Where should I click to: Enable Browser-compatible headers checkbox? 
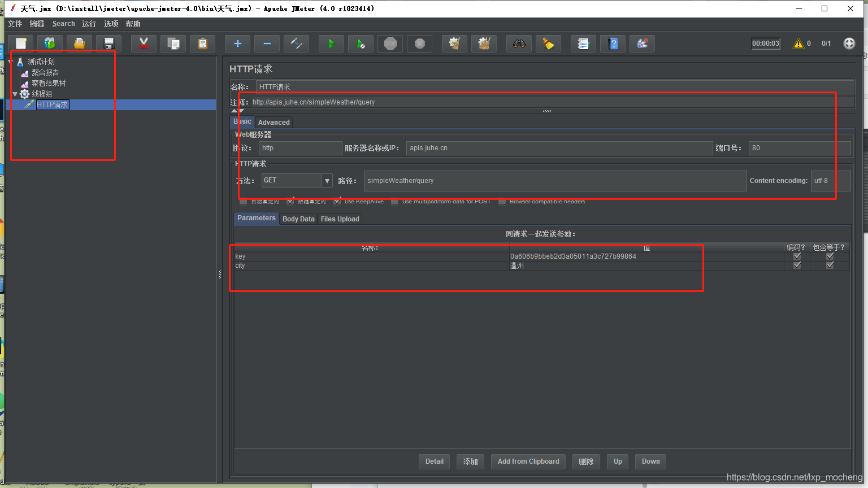click(x=502, y=201)
